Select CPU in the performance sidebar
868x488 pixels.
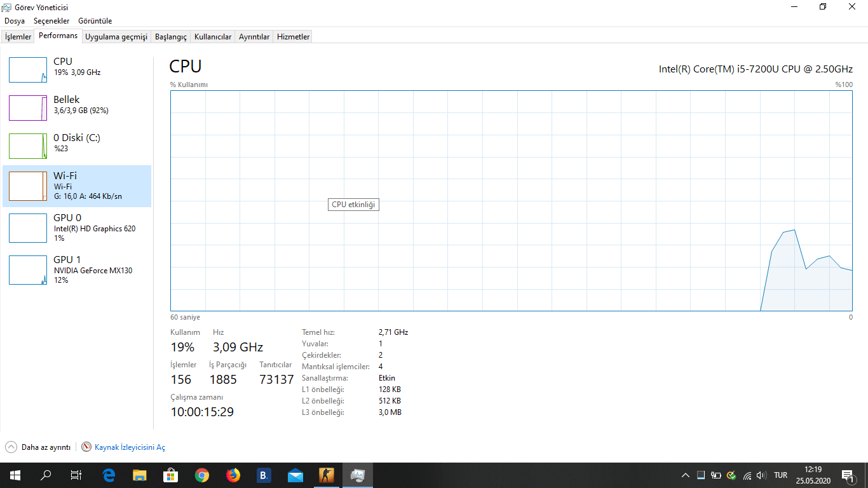pos(77,70)
